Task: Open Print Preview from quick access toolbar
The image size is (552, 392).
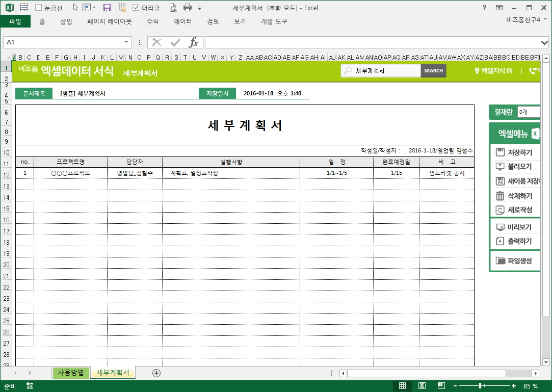Action: click(x=173, y=8)
